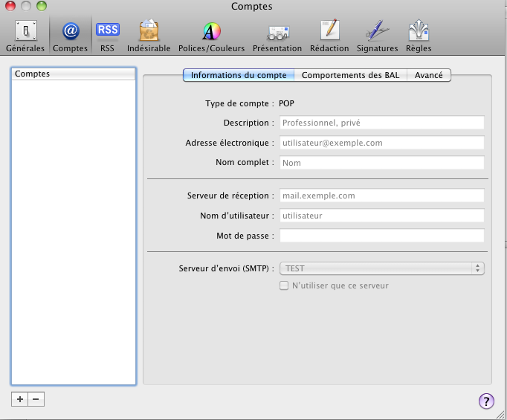The width and height of the screenshot is (507, 420).
Task: Expand the Serveur d'envoi (SMTP) dropdown
Action: (381, 268)
